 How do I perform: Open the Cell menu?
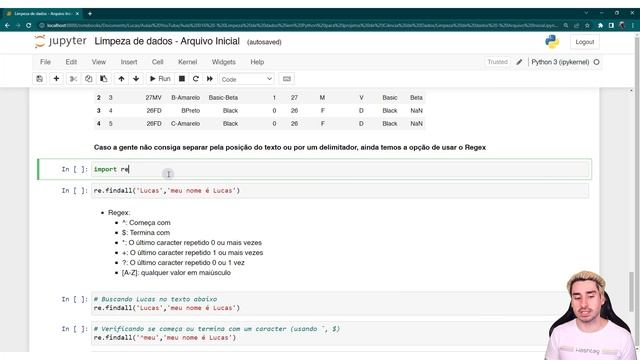pyautogui.click(x=158, y=62)
